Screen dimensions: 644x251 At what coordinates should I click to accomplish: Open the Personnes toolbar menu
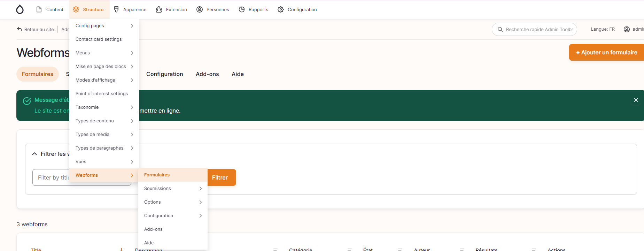coord(212,9)
